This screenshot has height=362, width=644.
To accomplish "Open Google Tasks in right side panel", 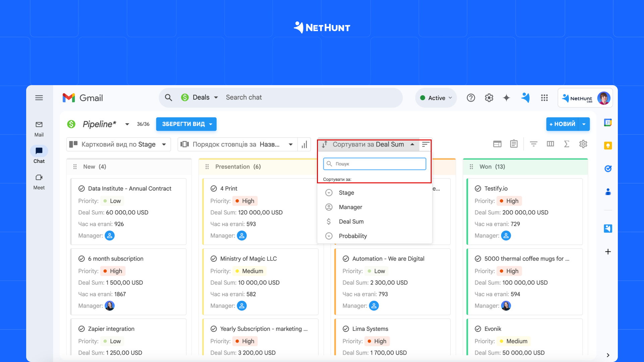I will pyautogui.click(x=608, y=169).
